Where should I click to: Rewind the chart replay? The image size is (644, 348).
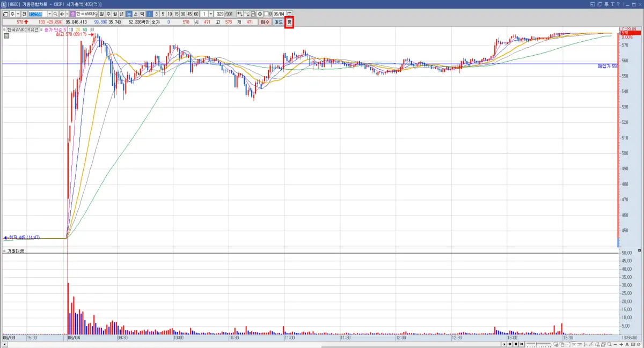pyautogui.click(x=510, y=344)
